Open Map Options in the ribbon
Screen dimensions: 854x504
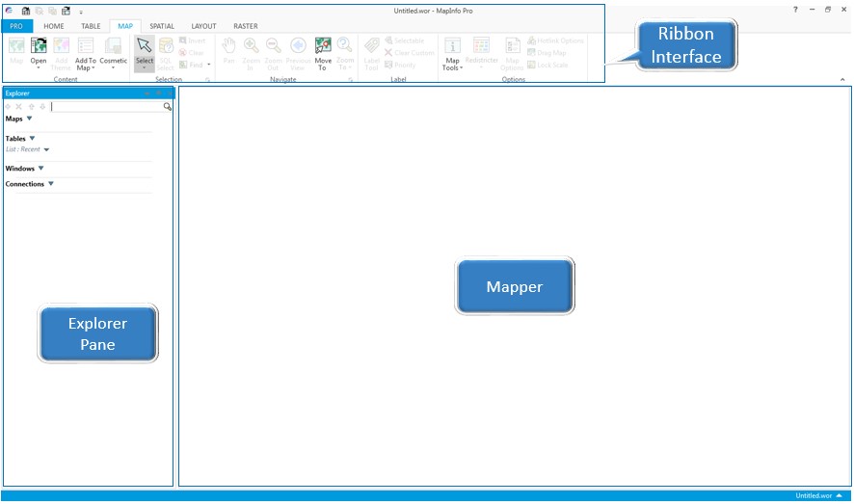(x=512, y=53)
